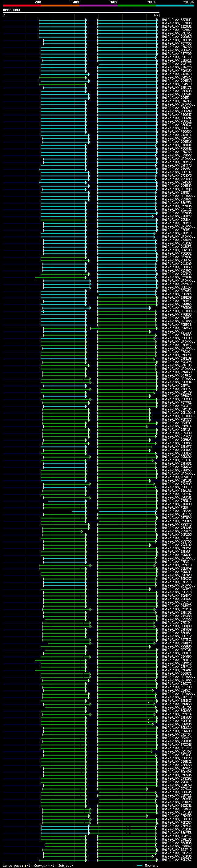Image resolution: width=197 pixels, height=868 pixels.
Task: Click the white BP080094 query length bar
Action: pyautogui.click(x=81, y=12)
